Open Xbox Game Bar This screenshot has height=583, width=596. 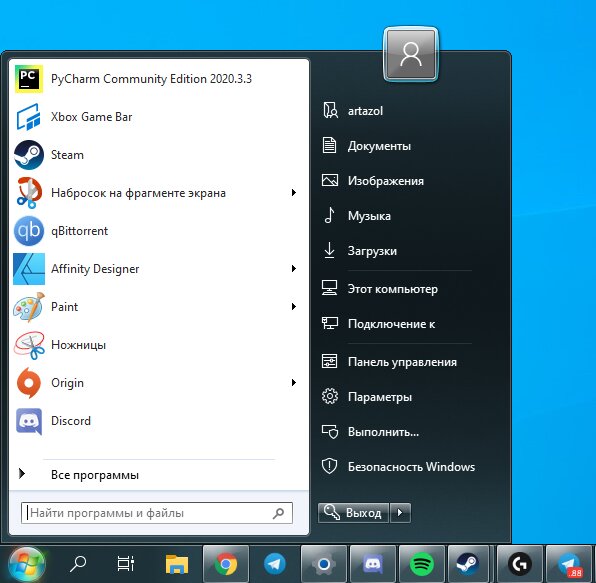[x=159, y=117]
